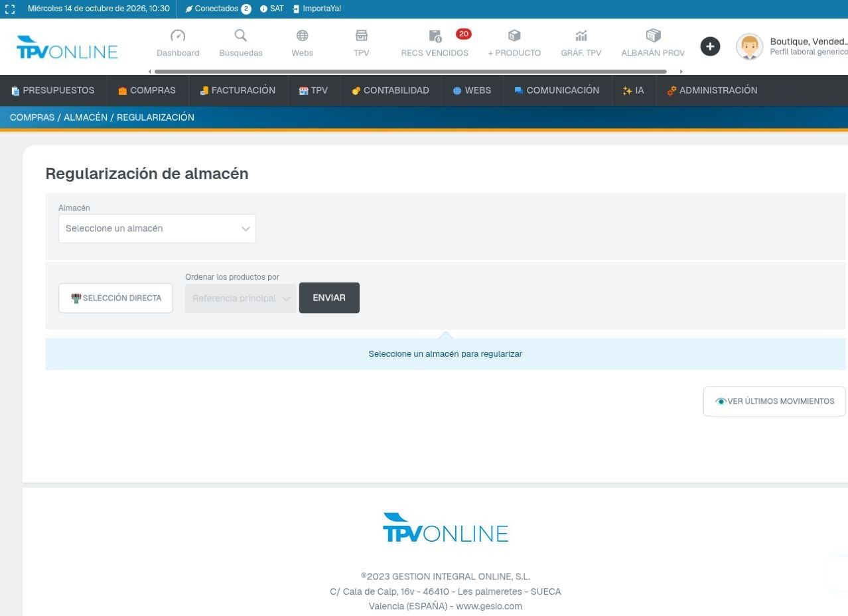The width and height of the screenshot is (848, 616).
Task: Click the Conectados count badge '2'
Action: tap(246, 9)
